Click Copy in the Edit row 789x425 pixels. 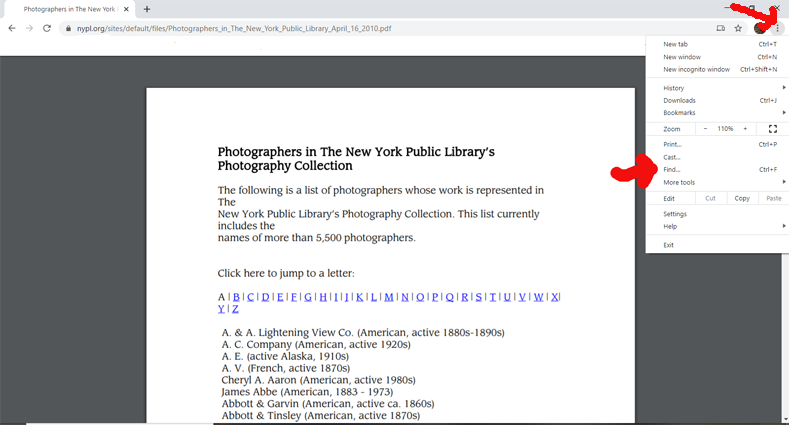pos(742,198)
